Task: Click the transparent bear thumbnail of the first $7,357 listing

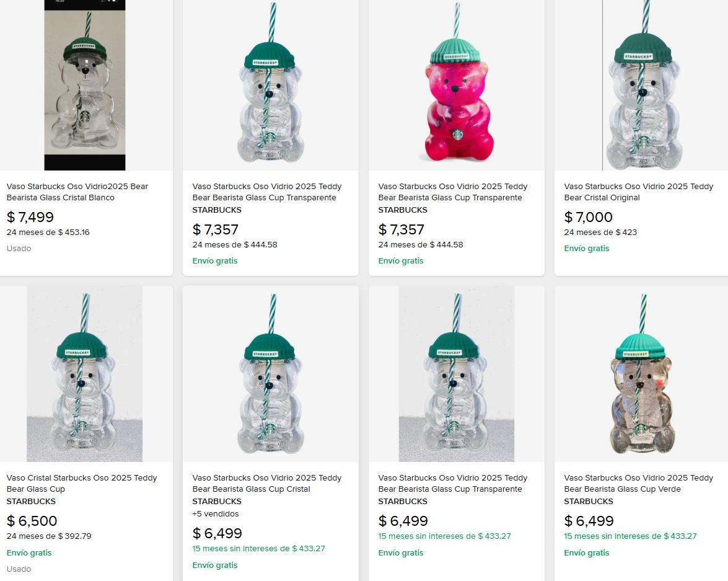Action: coord(270,85)
